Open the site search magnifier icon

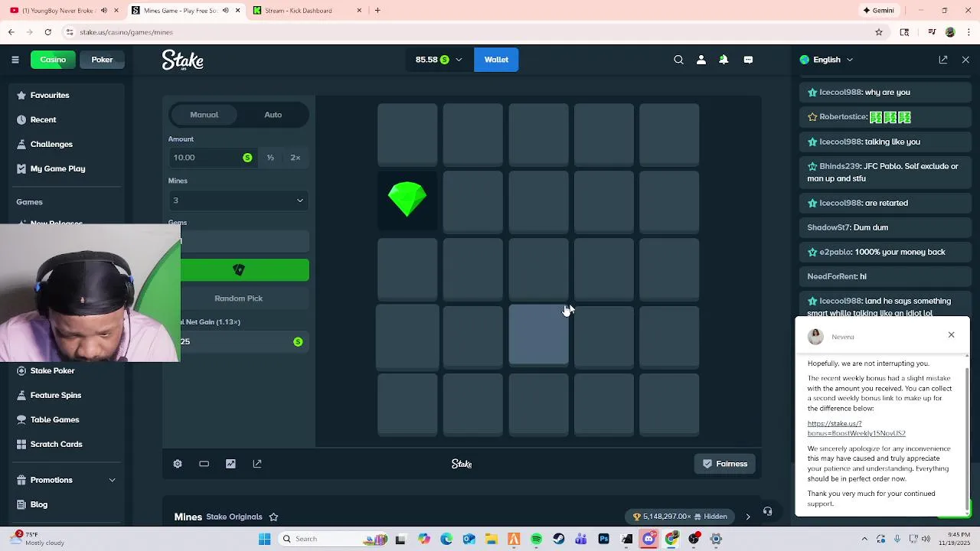(678, 60)
